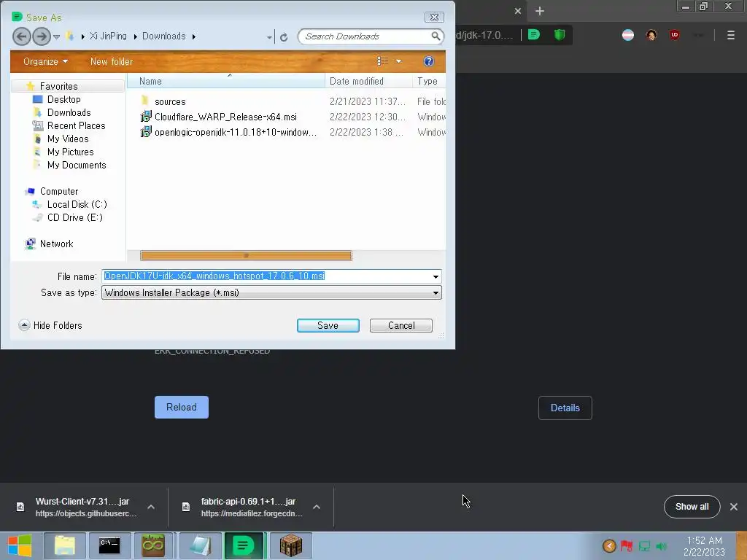Click the File name text field
This screenshot has height=560, width=747.
coord(266,276)
